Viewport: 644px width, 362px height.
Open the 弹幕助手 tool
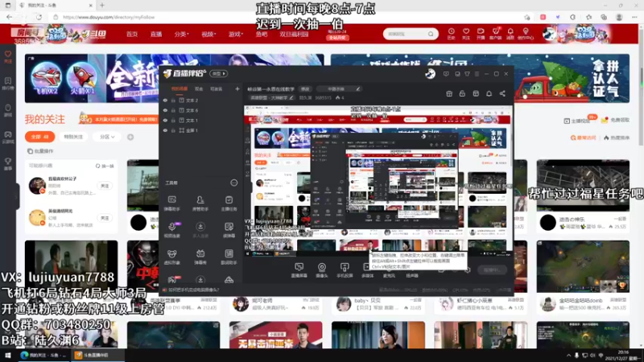coord(171,203)
